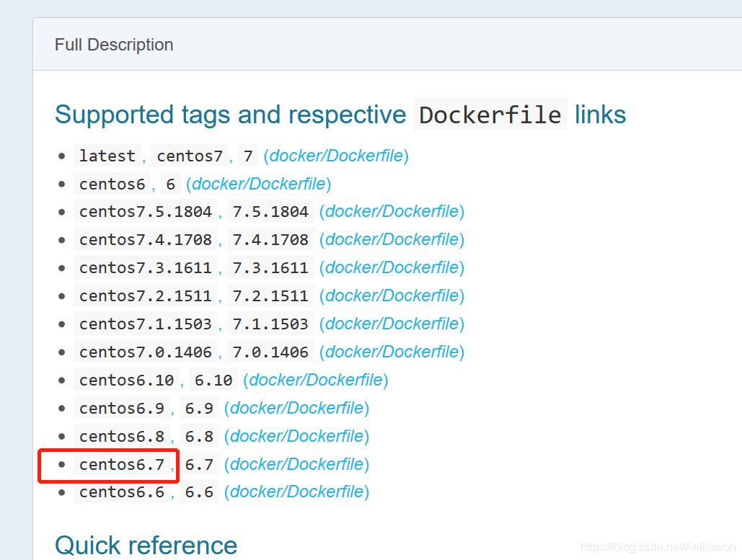Click the 'centos6.9' tag
The height and width of the screenshot is (560, 742).
click(122, 408)
